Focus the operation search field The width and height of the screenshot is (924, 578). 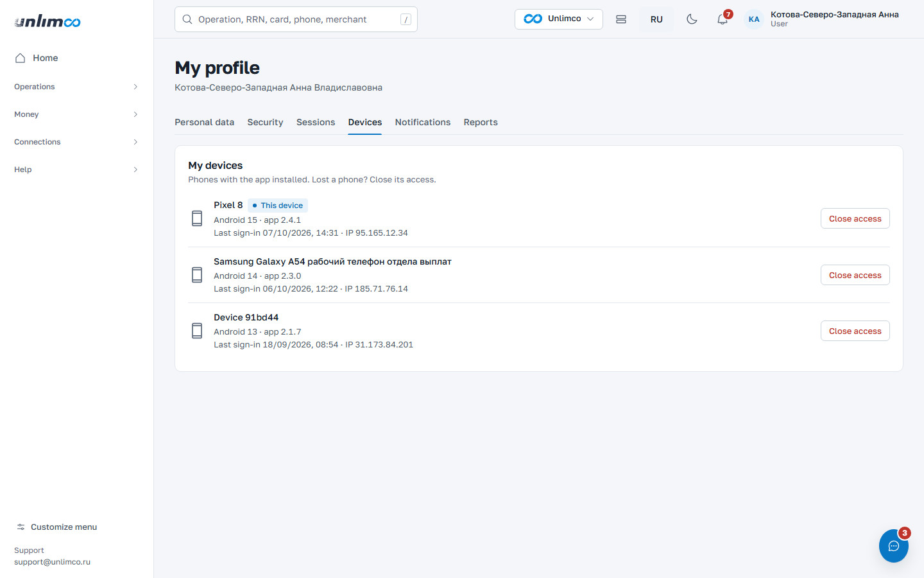pos(296,19)
